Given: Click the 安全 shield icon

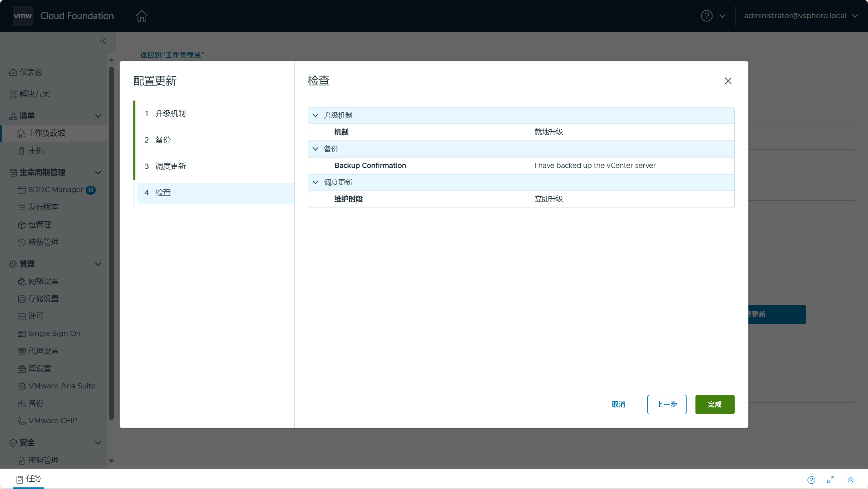Looking at the screenshot, I should coord(13,443).
